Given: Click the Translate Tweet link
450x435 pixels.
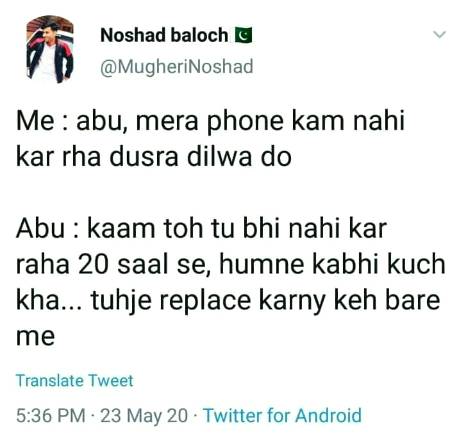Looking at the screenshot, I should [x=74, y=380].
